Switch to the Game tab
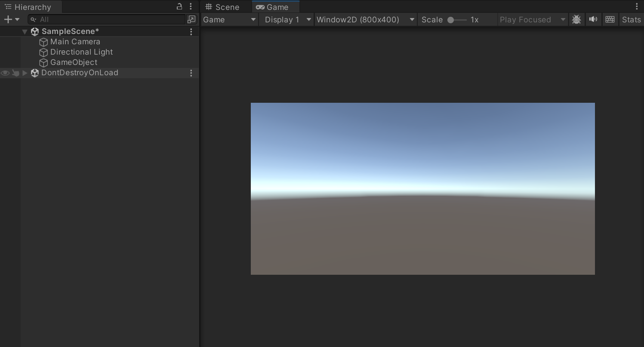644x347 pixels. [272, 7]
